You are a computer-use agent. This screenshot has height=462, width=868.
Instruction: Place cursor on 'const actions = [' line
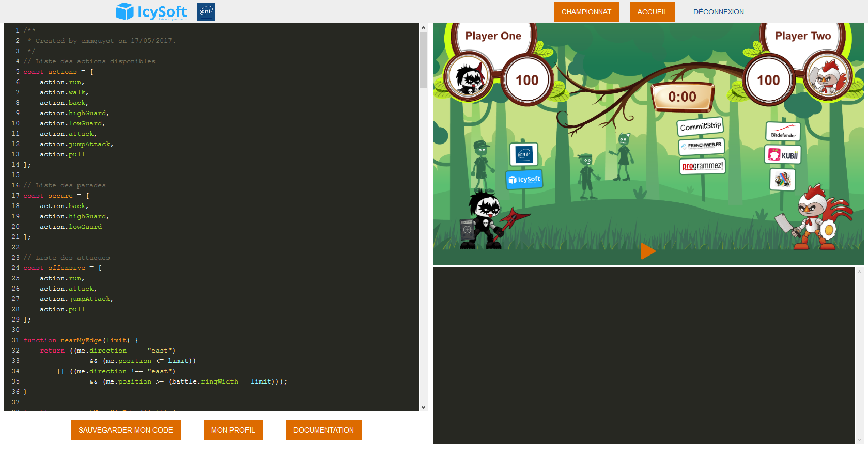tap(58, 72)
